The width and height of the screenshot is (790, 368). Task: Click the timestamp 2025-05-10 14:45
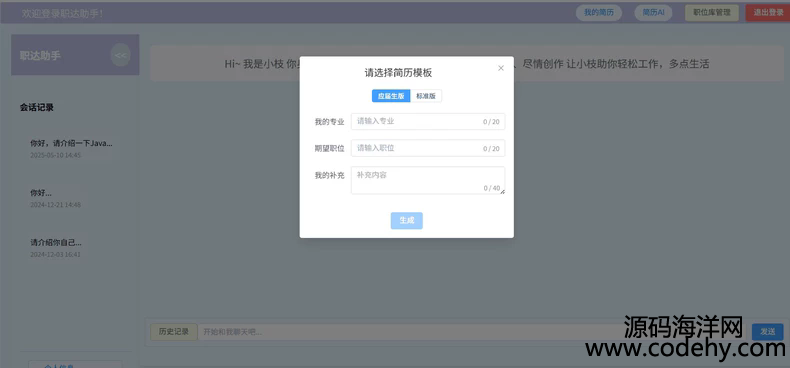[x=55, y=155]
